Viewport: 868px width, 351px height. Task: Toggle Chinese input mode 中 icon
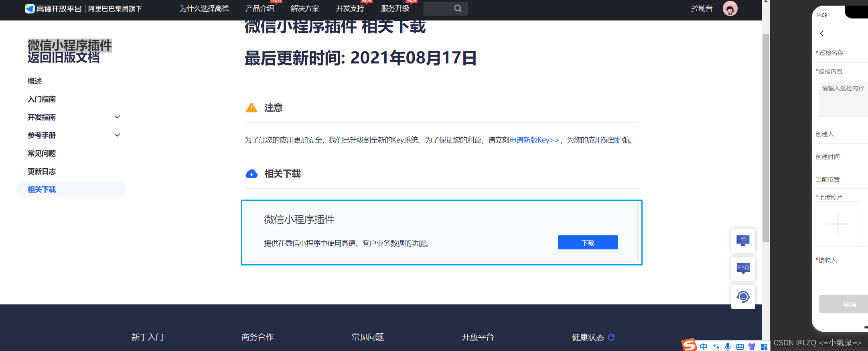coord(704,347)
